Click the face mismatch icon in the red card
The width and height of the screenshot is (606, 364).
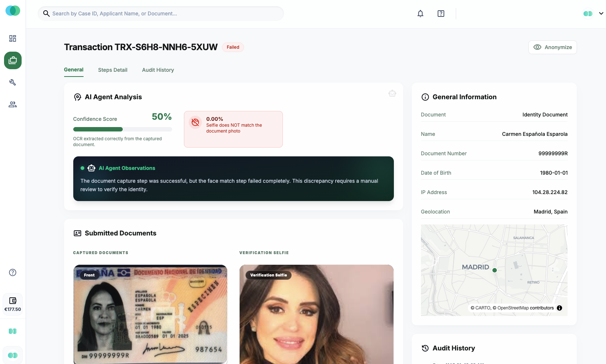point(195,122)
